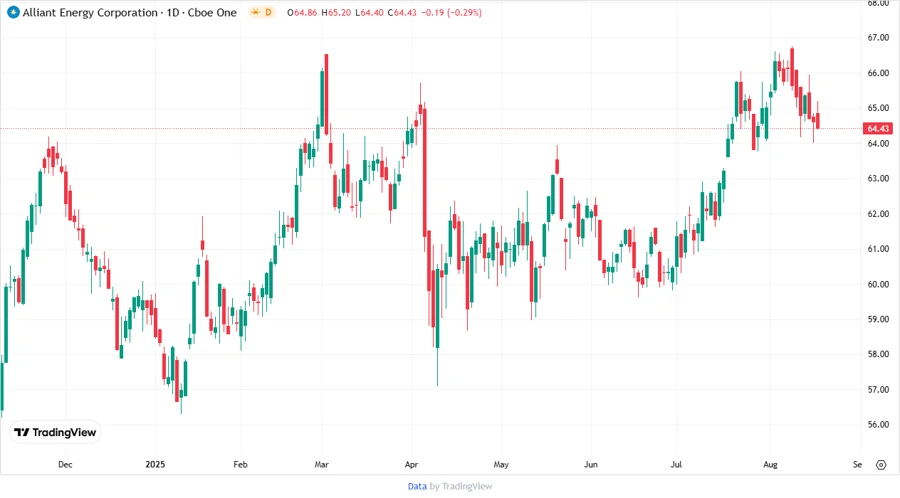Click the Alliant Energy logo icon
The height and width of the screenshot is (498, 900).
tap(12, 12)
